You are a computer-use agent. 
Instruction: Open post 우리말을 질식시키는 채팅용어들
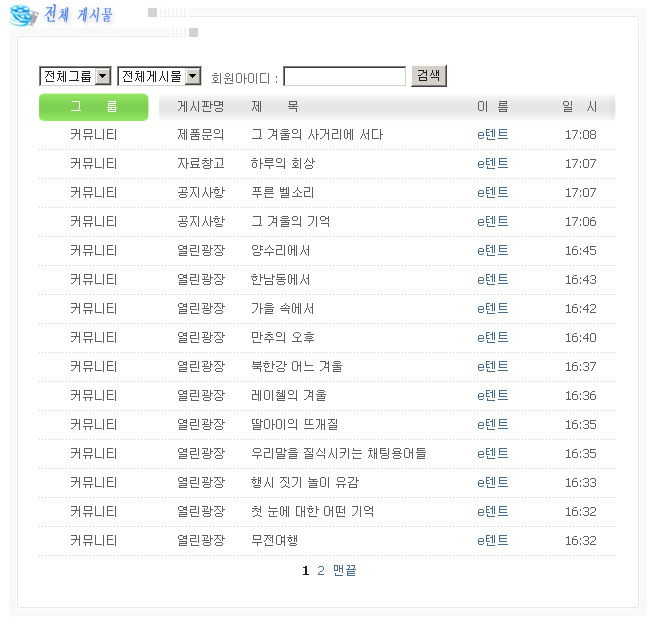339,454
